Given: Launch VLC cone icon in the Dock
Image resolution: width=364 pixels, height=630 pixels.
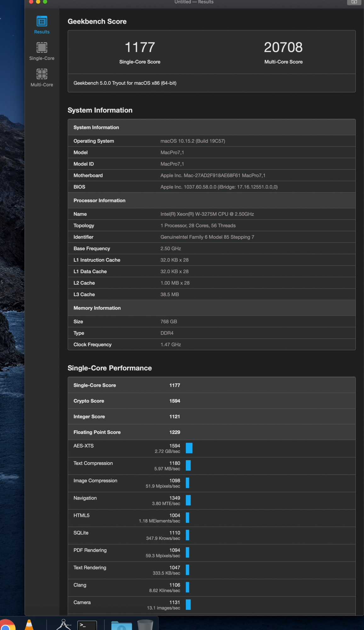Looking at the screenshot, I should (29, 625).
